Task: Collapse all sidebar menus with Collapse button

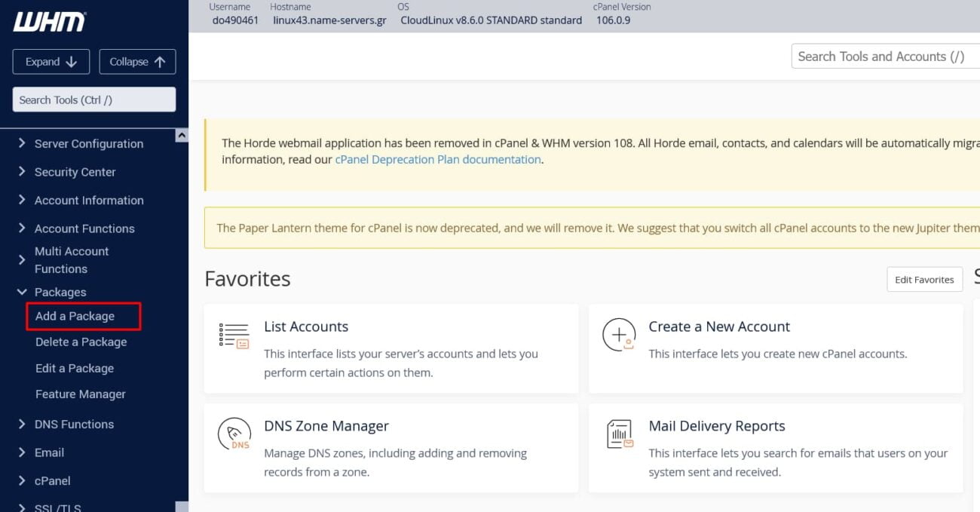Action: tap(137, 62)
